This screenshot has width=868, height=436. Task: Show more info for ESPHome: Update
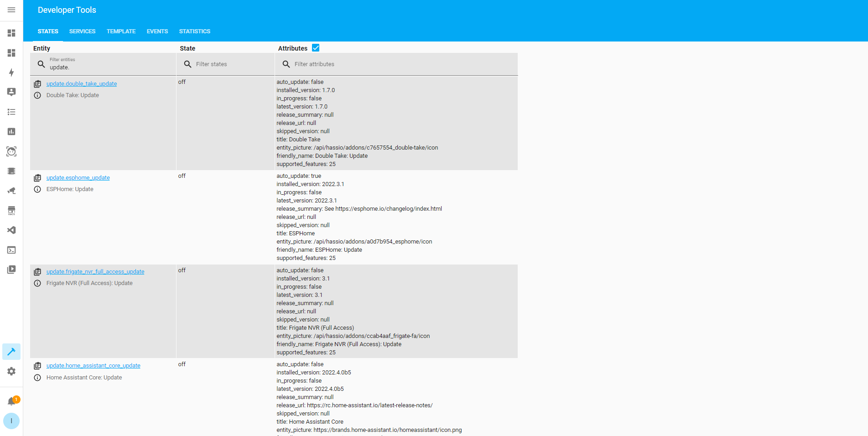click(x=37, y=189)
